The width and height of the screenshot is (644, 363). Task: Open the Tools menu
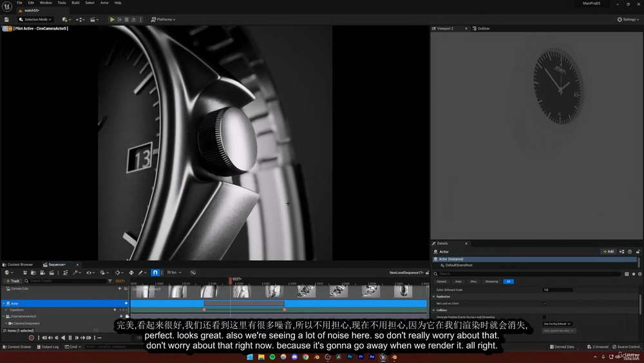click(62, 3)
